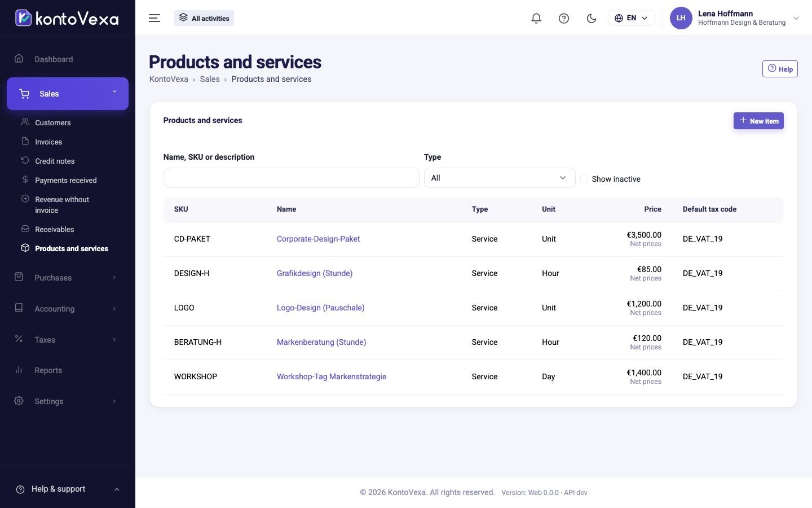Screen dimensions: 812x508
Task: Expand the Settings submenu chevron
Action: click(x=114, y=401)
